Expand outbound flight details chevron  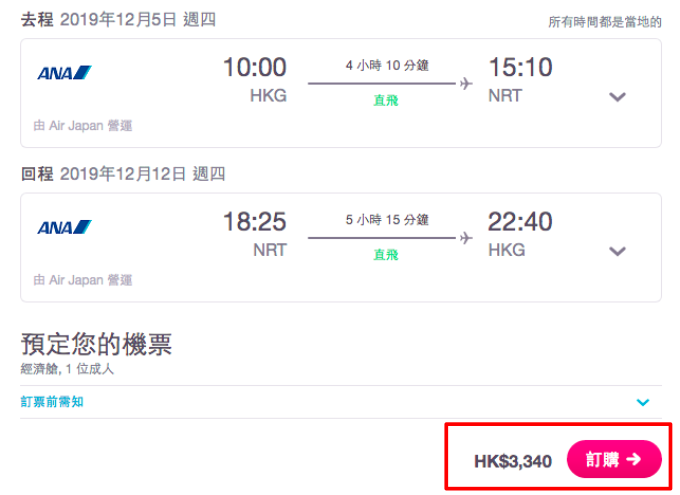tap(617, 96)
